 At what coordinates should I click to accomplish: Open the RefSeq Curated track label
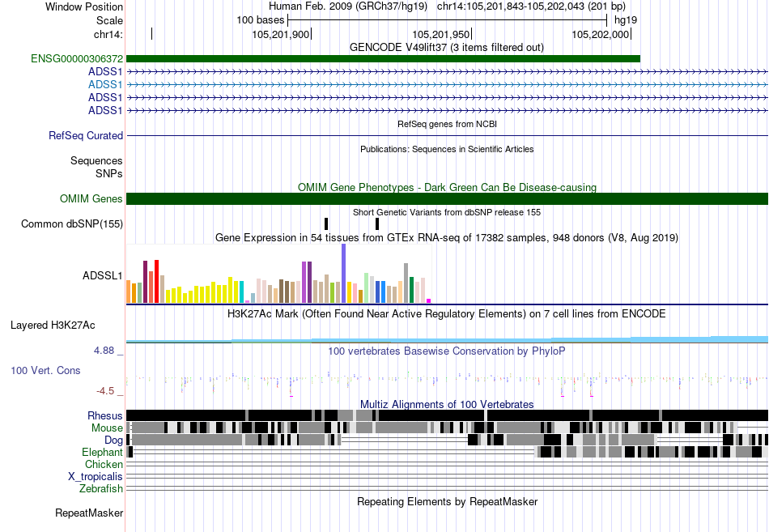pos(85,135)
